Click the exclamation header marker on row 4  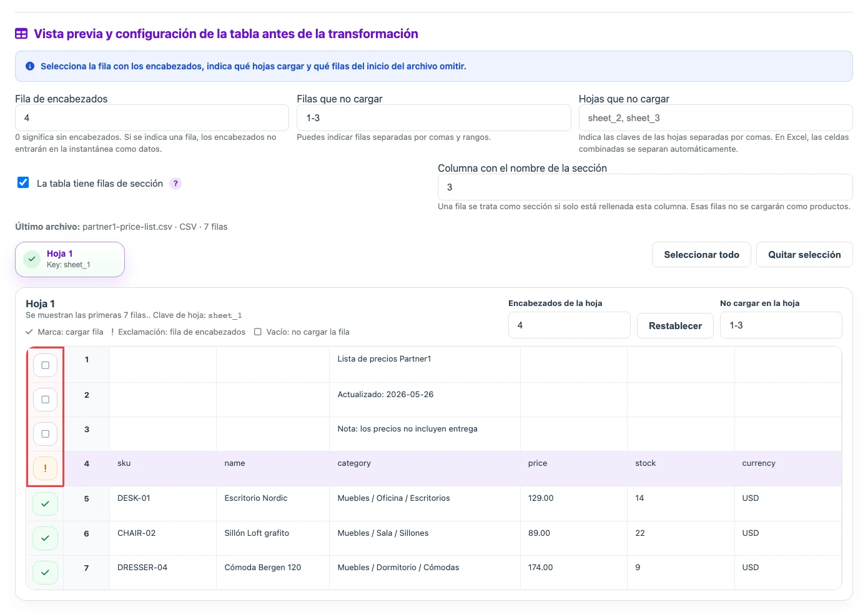45,468
